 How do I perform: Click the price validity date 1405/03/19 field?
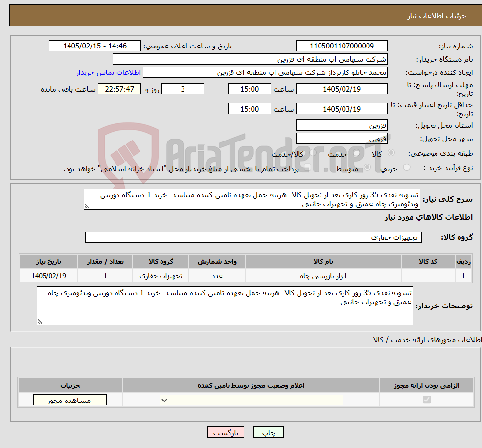[342, 109]
